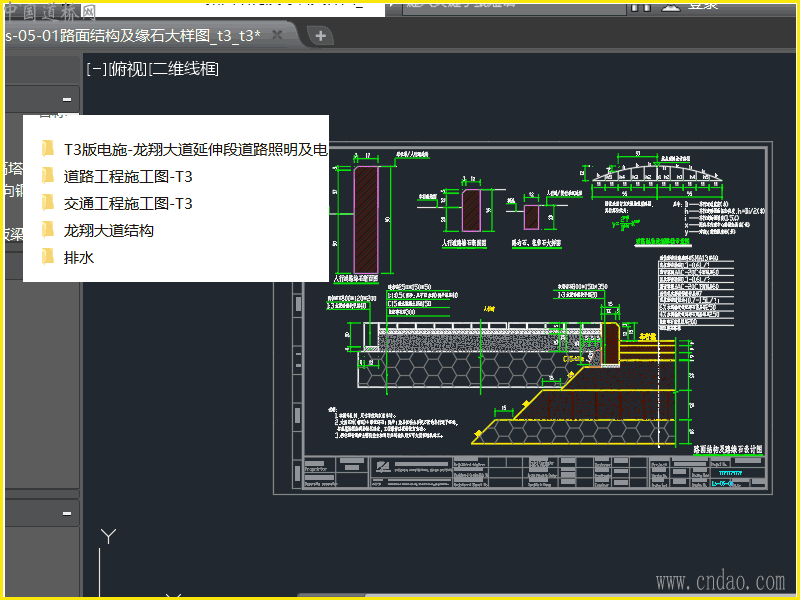Open the 道路工程施工图-T3 folder
Screen dimensions: 800x600
128,177
